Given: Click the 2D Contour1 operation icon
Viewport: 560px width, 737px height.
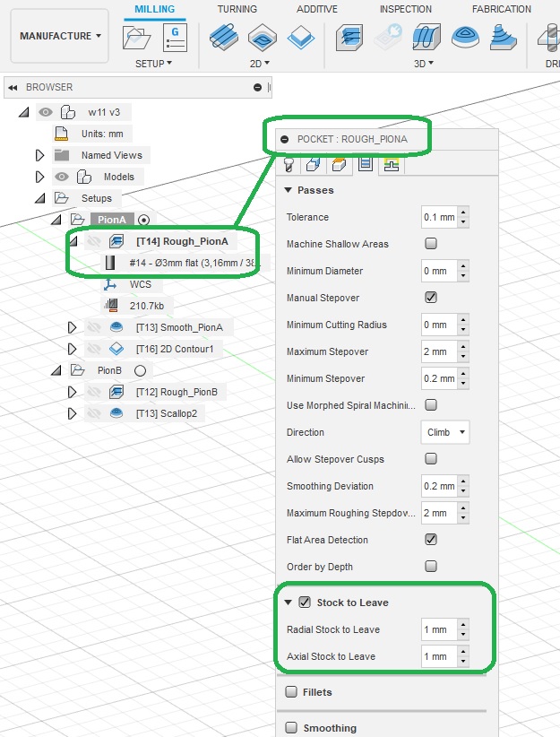Looking at the screenshot, I should (116, 349).
